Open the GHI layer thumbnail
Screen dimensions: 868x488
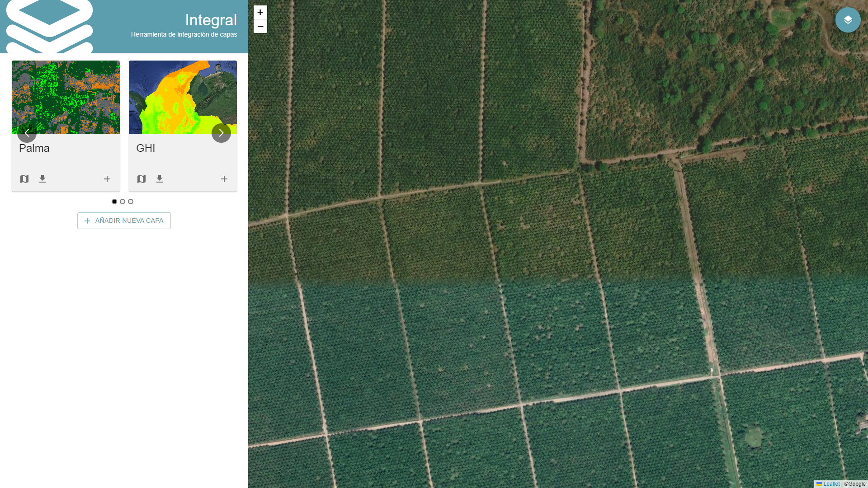coord(183,97)
